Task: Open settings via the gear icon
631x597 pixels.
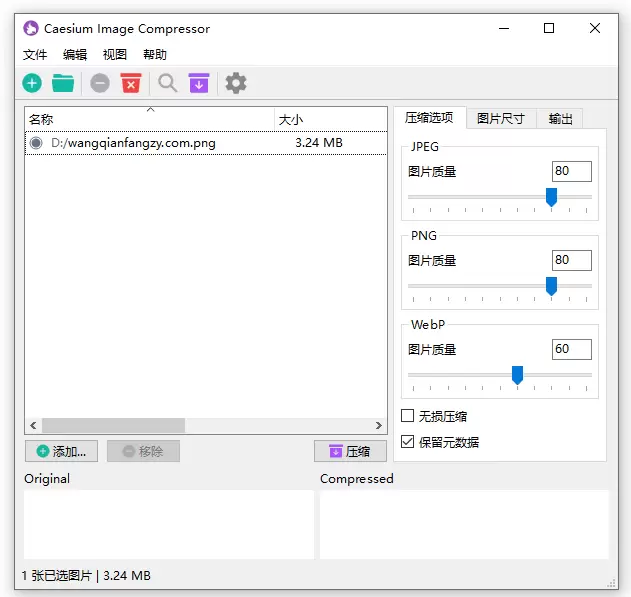Action: 236,83
